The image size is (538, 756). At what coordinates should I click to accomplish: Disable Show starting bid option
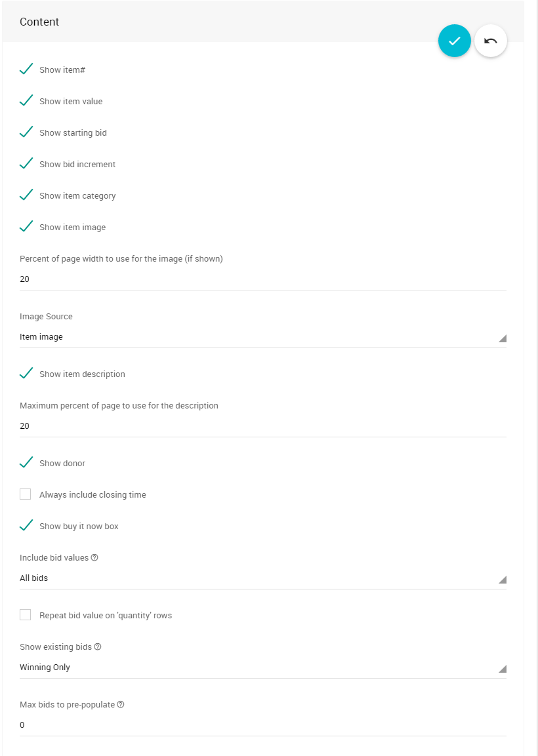click(26, 132)
